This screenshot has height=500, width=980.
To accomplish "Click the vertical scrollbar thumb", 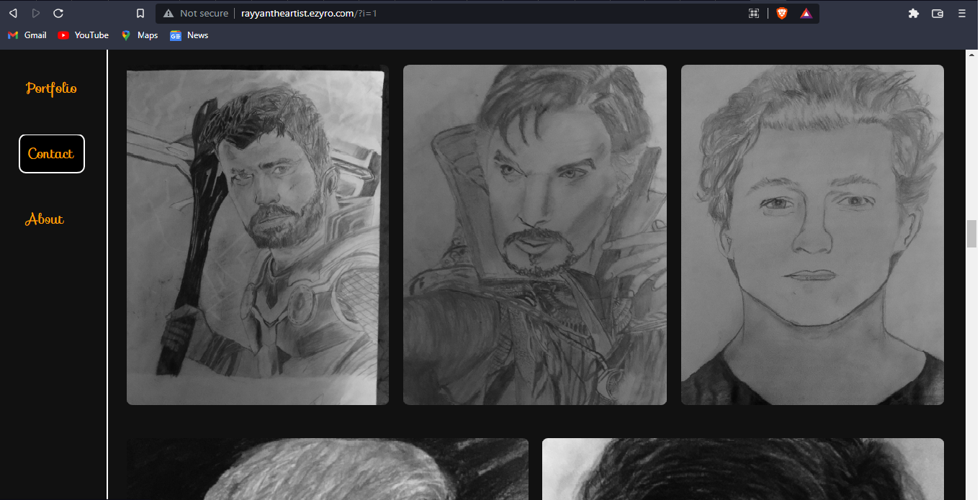I will coord(971,234).
